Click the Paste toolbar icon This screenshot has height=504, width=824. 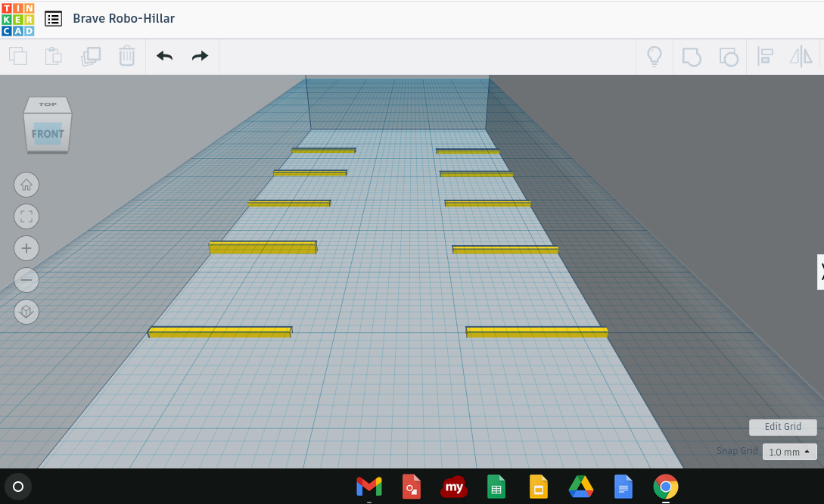coord(53,56)
